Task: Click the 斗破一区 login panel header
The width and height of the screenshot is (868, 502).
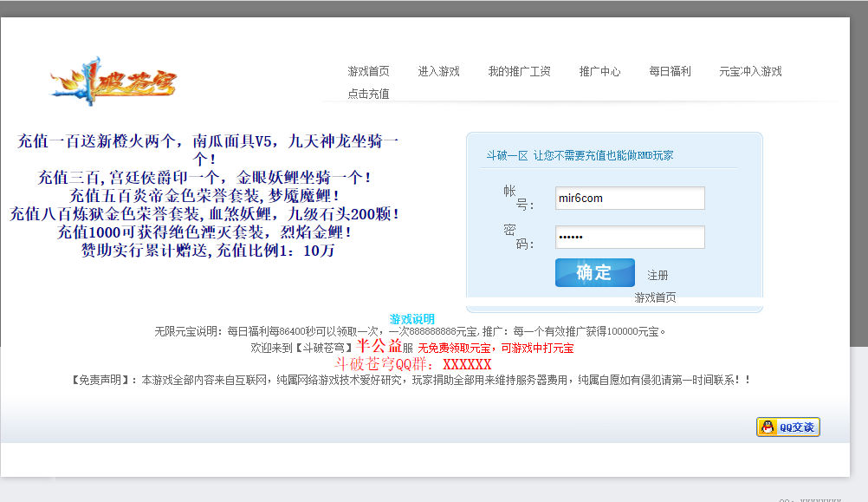Action: point(579,155)
